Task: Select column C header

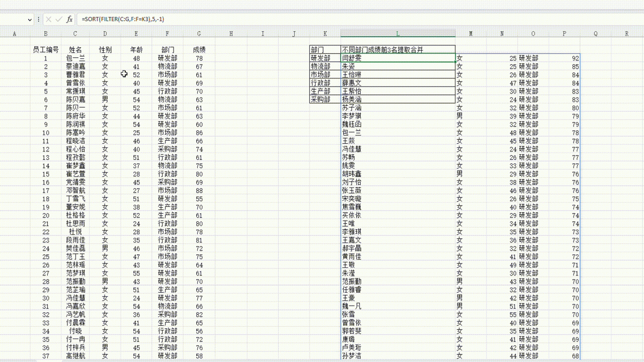Action: [x=75, y=34]
